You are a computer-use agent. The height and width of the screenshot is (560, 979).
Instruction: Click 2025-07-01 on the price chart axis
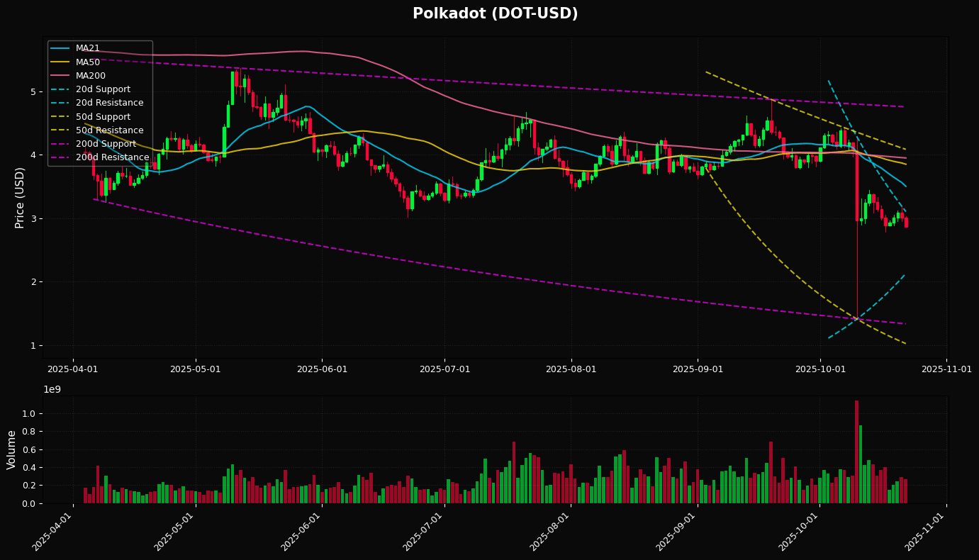(444, 369)
